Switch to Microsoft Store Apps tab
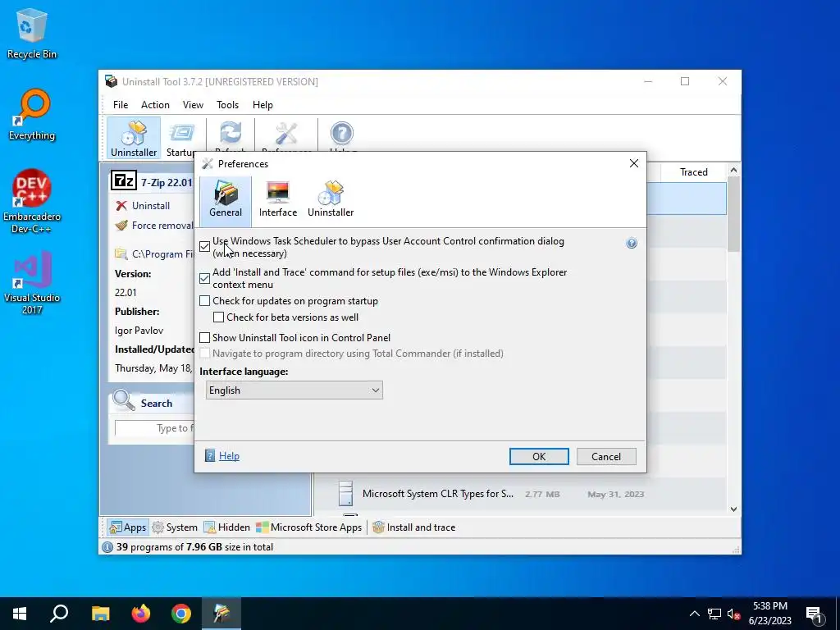 click(309, 527)
